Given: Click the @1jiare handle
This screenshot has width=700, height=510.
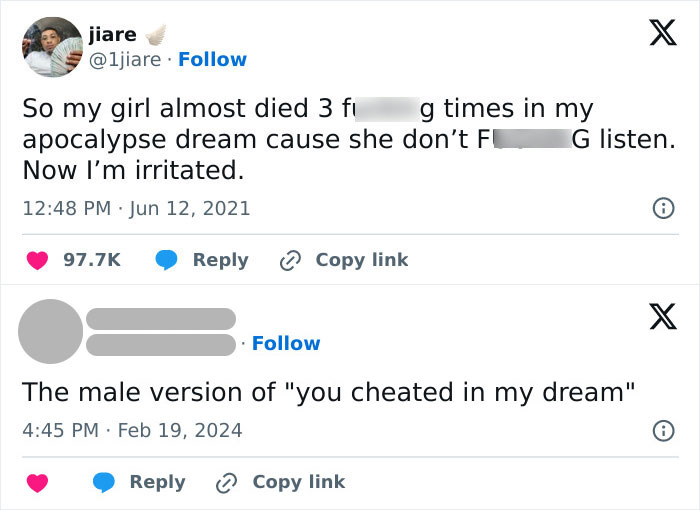Looking at the screenshot, I should [124, 59].
